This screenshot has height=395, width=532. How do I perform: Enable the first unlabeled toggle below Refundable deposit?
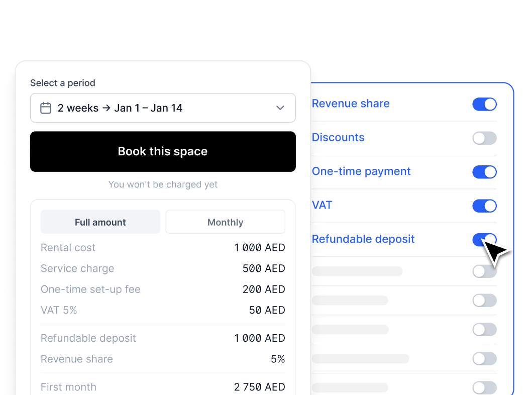[484, 271]
